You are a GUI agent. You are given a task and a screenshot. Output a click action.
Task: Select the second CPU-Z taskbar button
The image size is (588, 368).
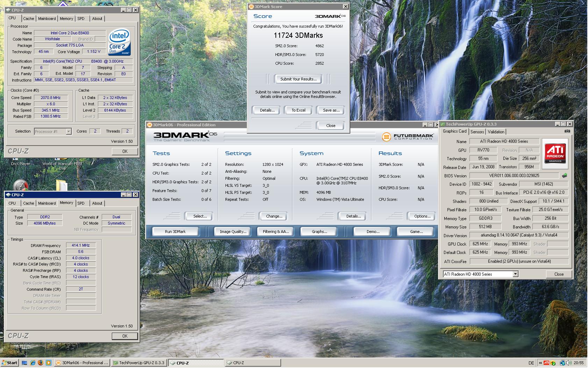coord(252,363)
